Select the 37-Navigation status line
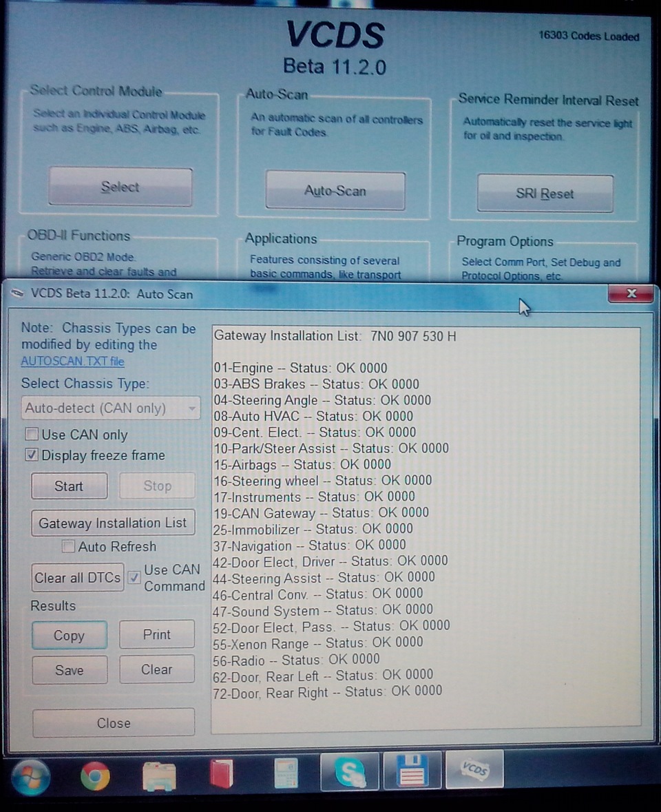Viewport: 661px width, 812px height. 309,545
